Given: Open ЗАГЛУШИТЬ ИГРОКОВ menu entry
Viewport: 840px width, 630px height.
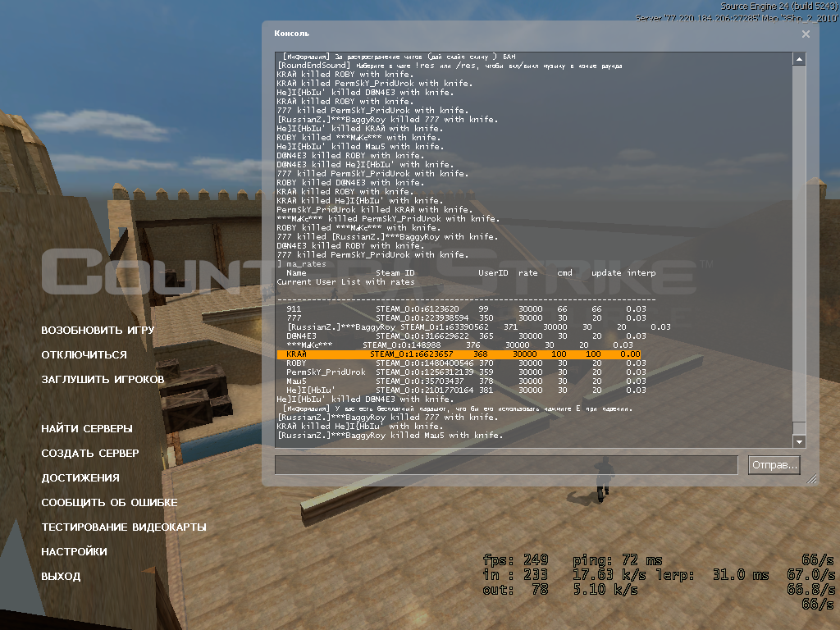Looking at the screenshot, I should tap(103, 379).
